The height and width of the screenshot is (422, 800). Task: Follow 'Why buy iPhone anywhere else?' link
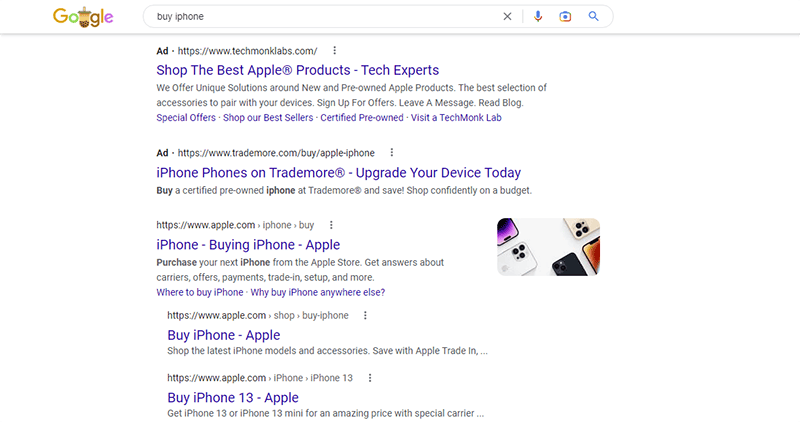click(317, 292)
